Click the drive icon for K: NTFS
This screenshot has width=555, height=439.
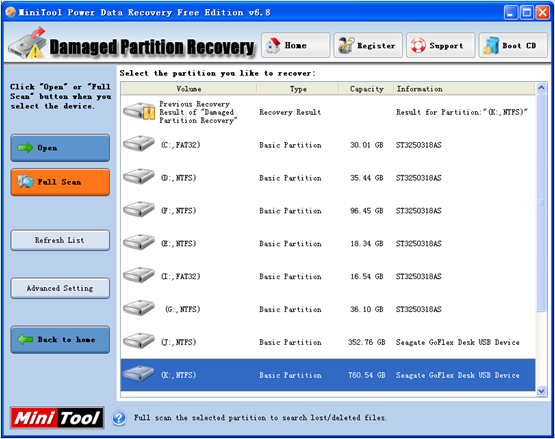pos(139,374)
